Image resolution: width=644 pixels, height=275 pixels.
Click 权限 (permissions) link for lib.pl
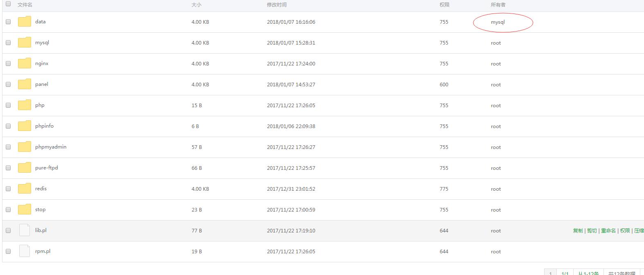click(x=625, y=231)
